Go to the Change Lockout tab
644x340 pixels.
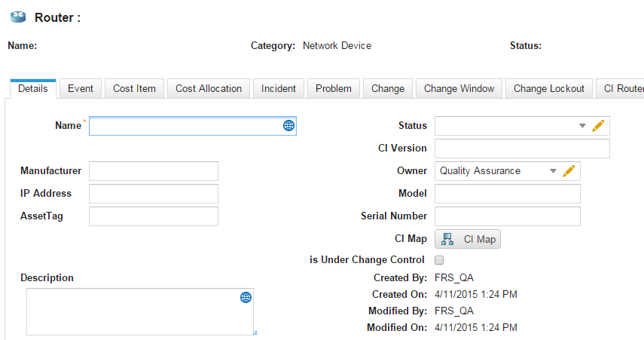pyautogui.click(x=548, y=88)
